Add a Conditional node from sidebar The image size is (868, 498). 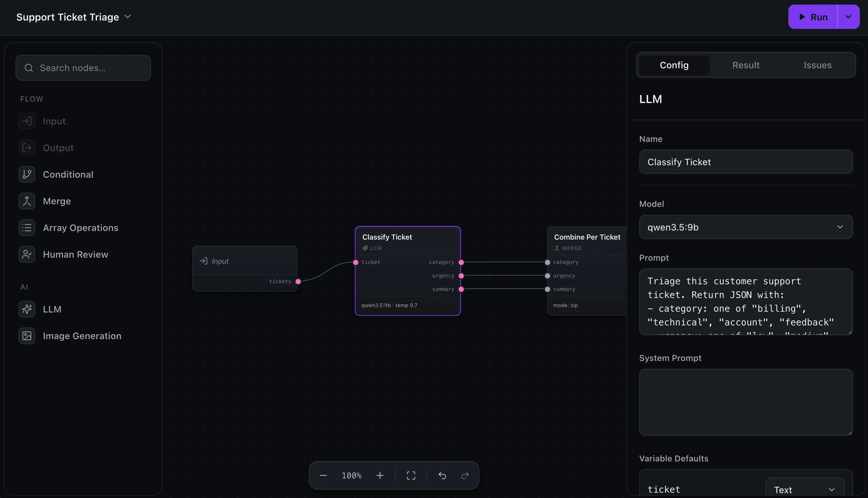[83, 174]
